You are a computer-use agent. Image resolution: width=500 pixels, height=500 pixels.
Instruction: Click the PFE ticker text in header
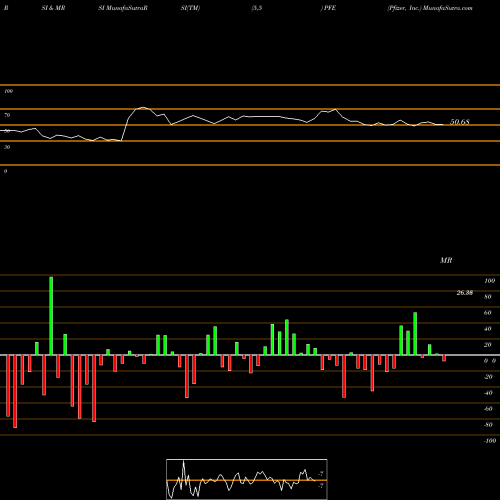tap(330, 8)
